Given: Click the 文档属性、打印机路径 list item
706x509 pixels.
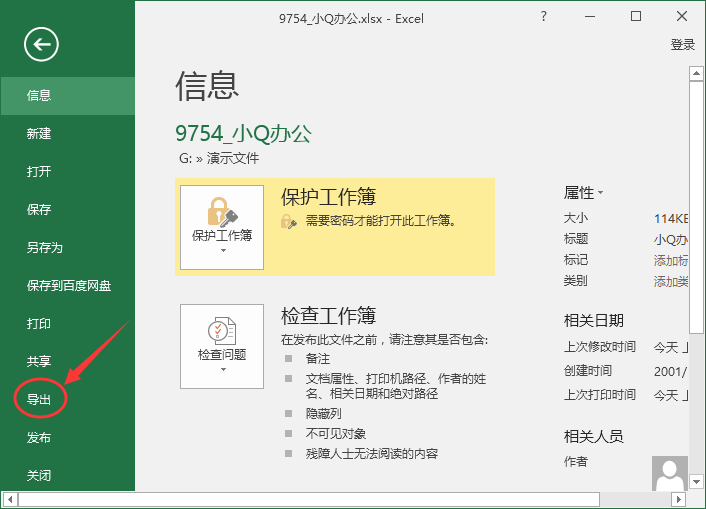Looking at the screenshot, I should point(396,386).
